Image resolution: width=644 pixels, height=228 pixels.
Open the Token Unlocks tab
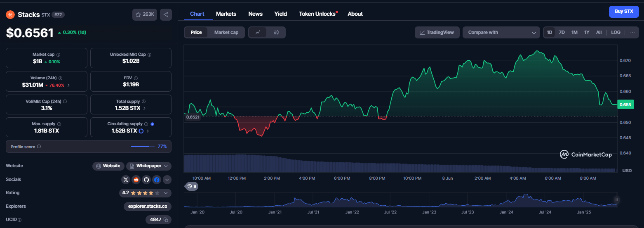(318, 14)
